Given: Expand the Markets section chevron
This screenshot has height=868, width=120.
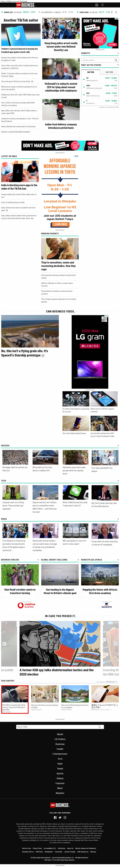Looking at the screenshot, I should (118, 53).
